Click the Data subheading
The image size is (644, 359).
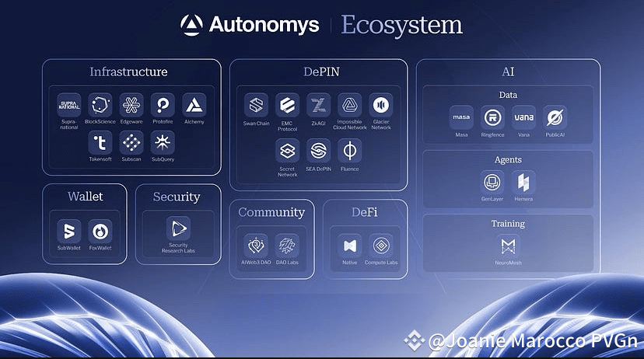point(508,95)
